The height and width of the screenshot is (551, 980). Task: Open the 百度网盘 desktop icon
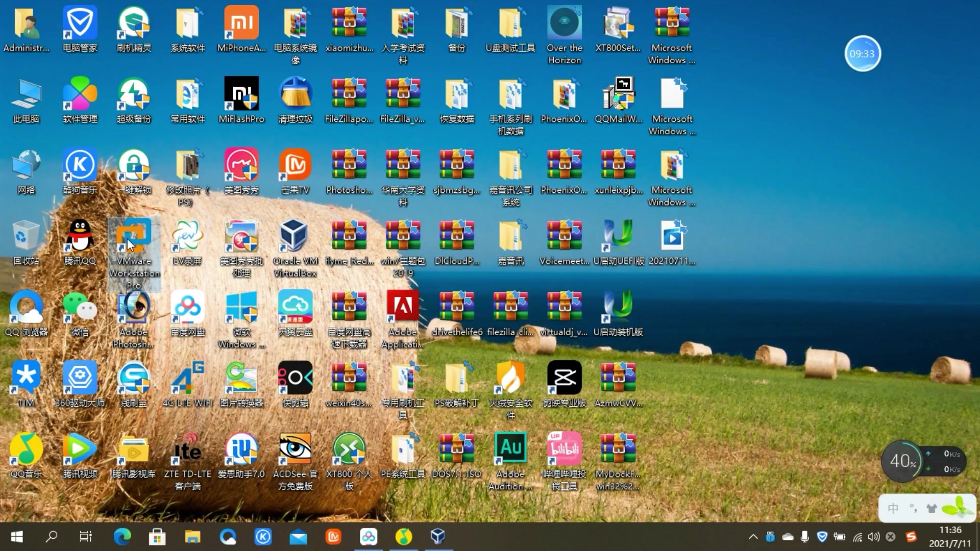click(x=187, y=313)
